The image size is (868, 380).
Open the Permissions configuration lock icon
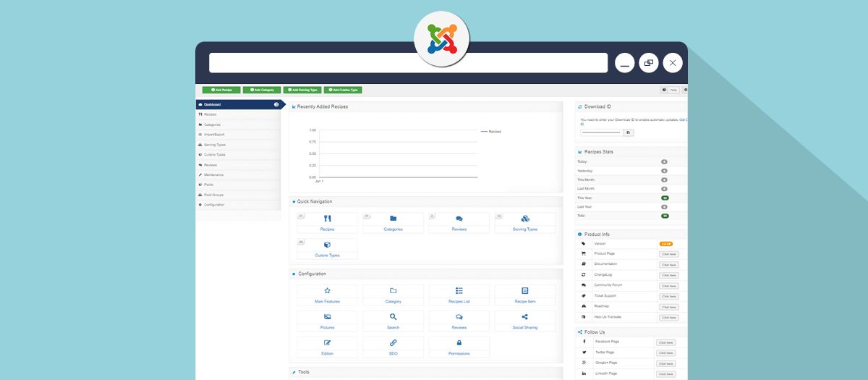coord(459,342)
